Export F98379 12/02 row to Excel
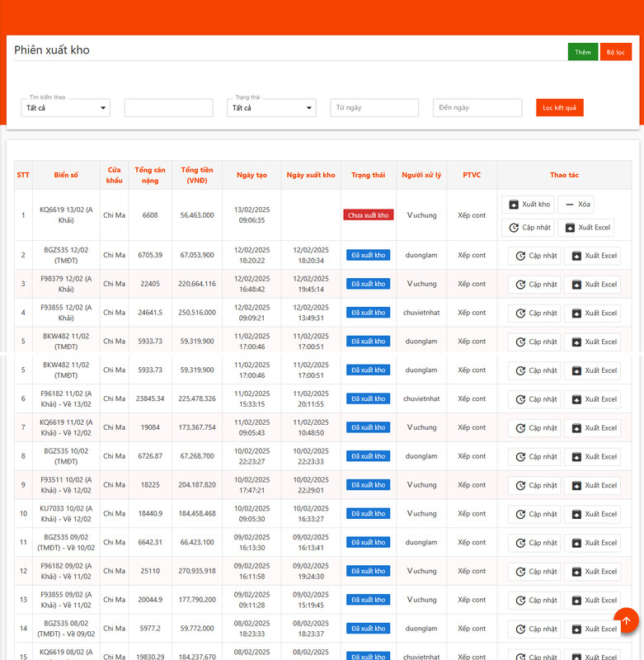 (x=592, y=285)
